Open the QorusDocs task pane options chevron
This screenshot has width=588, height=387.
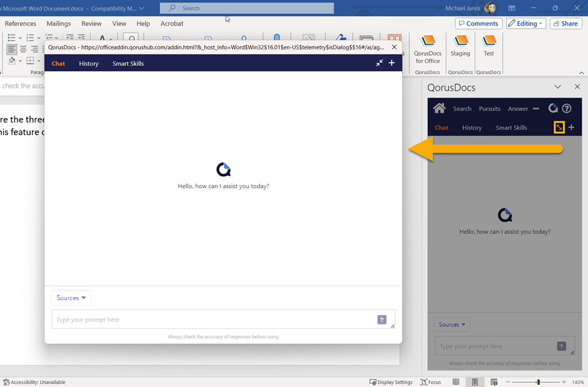point(557,87)
